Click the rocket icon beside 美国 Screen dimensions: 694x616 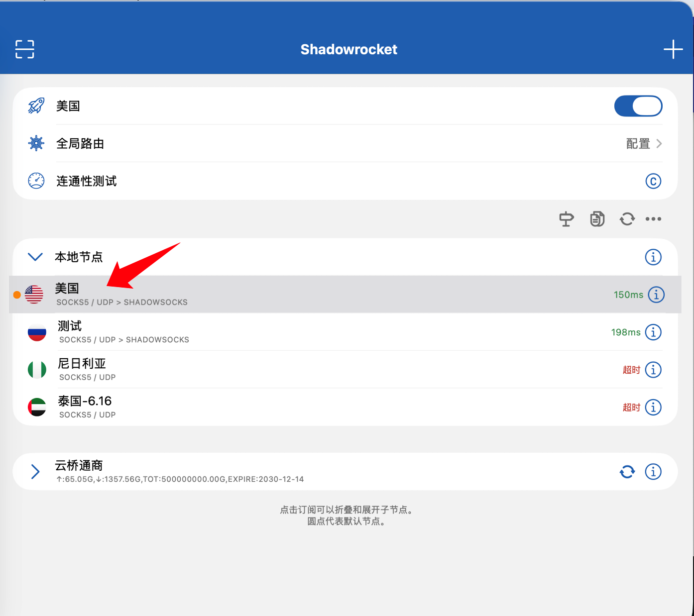(x=36, y=106)
